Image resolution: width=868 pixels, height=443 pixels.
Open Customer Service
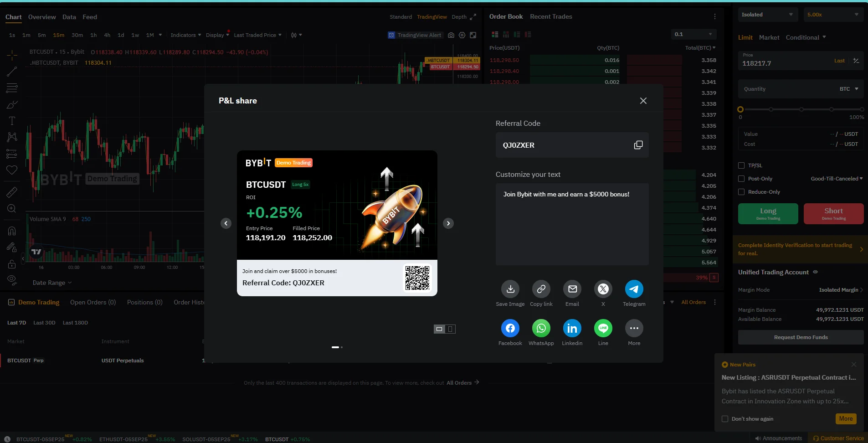[838, 438]
